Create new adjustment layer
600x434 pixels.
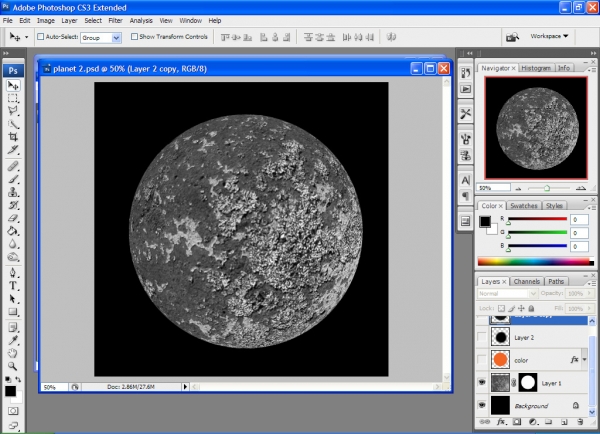[x=533, y=422]
